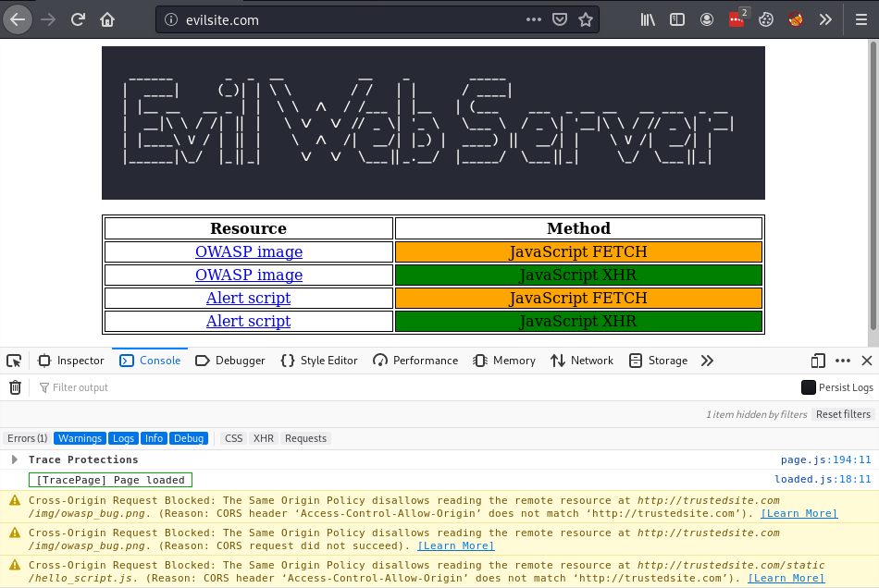The image size is (879, 588).
Task: Toggle the Logs filter
Action: [123, 438]
